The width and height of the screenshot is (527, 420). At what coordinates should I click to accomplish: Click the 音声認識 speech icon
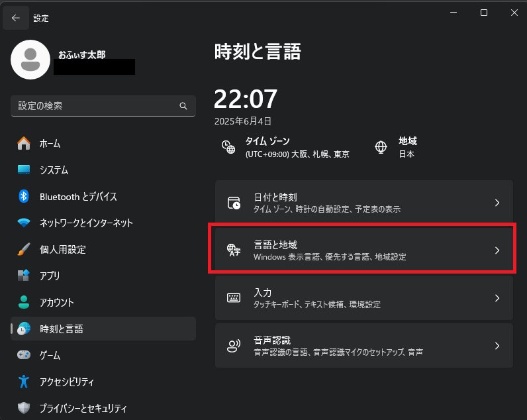tap(234, 346)
